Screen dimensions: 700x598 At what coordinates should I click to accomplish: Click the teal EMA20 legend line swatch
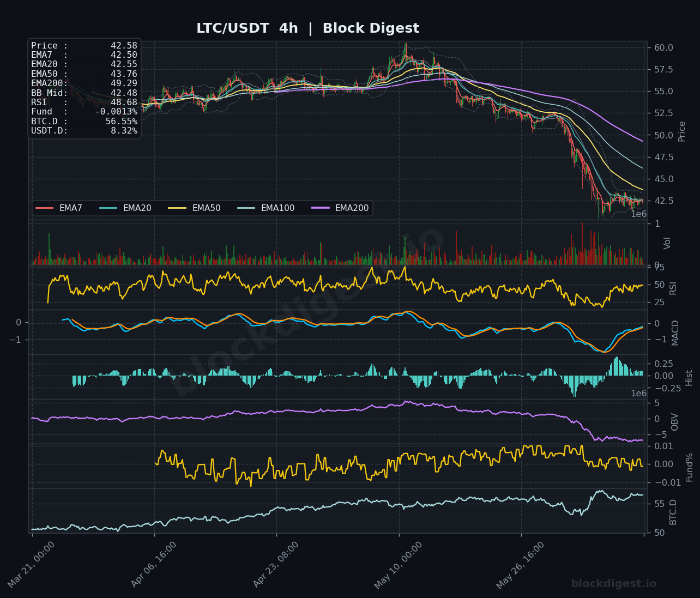click(108, 208)
